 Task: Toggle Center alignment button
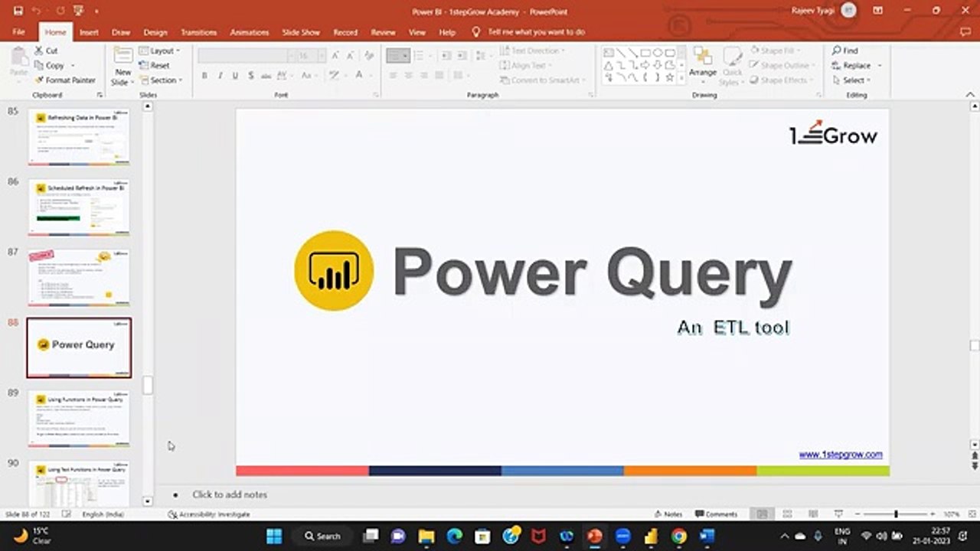408,76
